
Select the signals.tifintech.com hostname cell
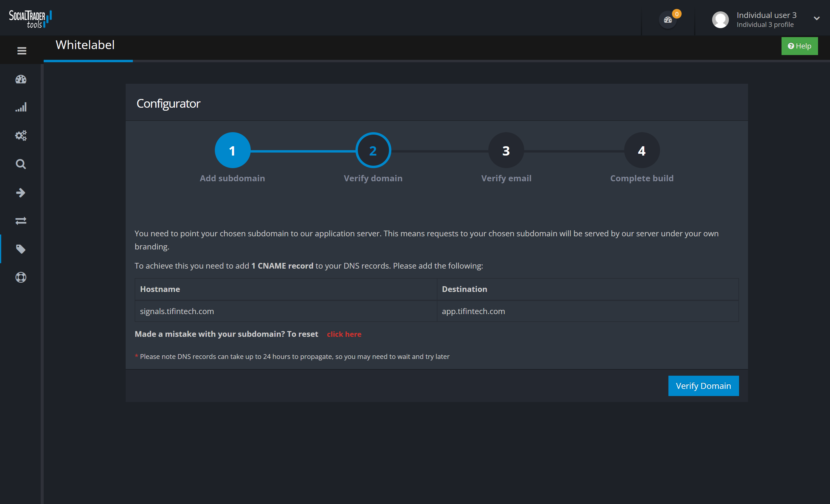(177, 311)
